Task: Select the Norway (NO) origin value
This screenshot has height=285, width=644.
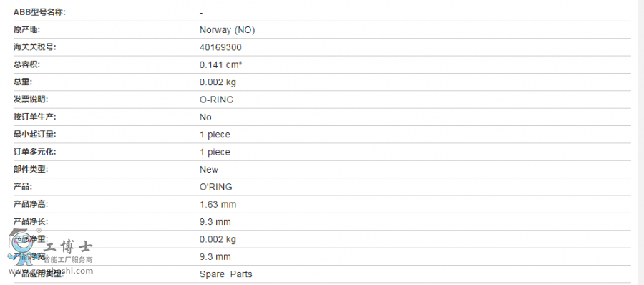Action: coord(227,30)
